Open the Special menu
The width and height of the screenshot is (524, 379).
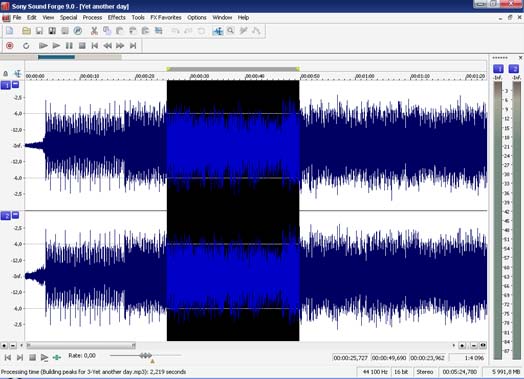coord(68,18)
